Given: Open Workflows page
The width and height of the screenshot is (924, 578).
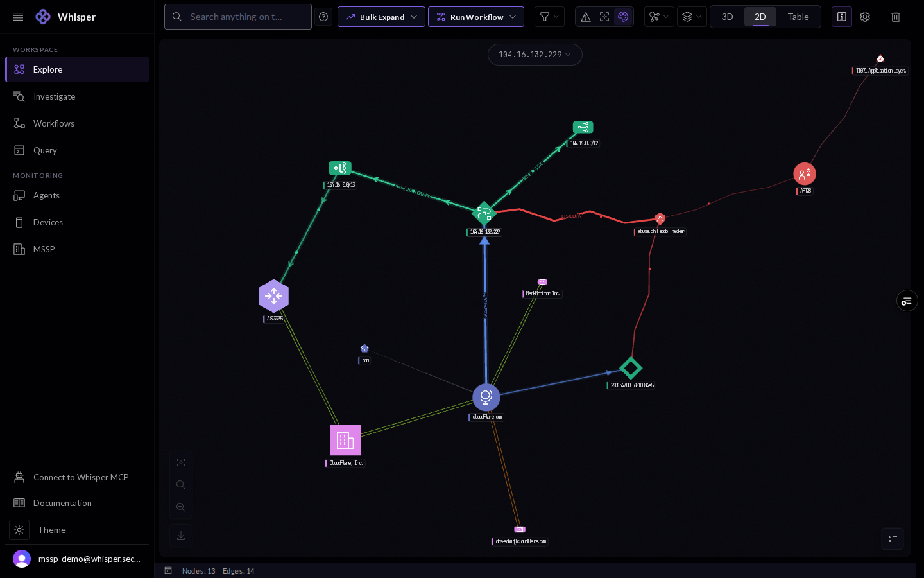Looking at the screenshot, I should click(77, 123).
